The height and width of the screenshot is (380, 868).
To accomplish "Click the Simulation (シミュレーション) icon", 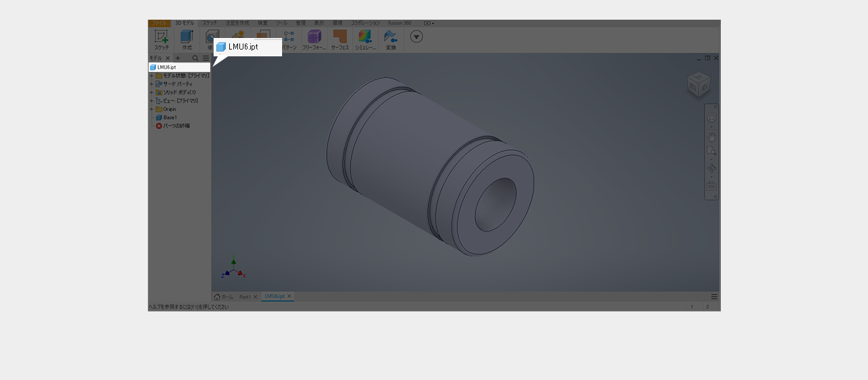I will click(366, 37).
